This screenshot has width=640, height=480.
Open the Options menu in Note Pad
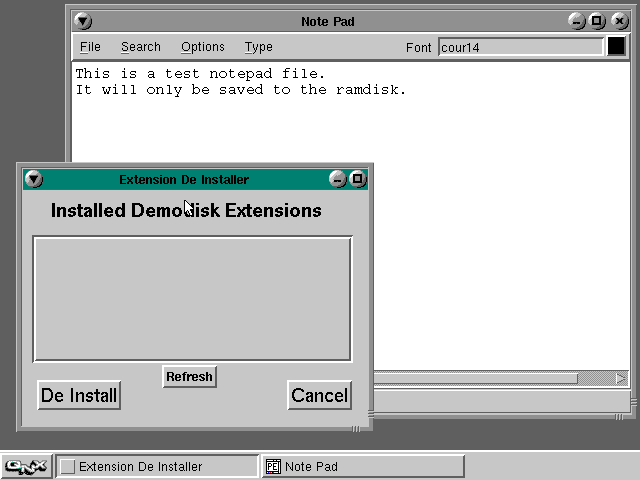pyautogui.click(x=203, y=47)
